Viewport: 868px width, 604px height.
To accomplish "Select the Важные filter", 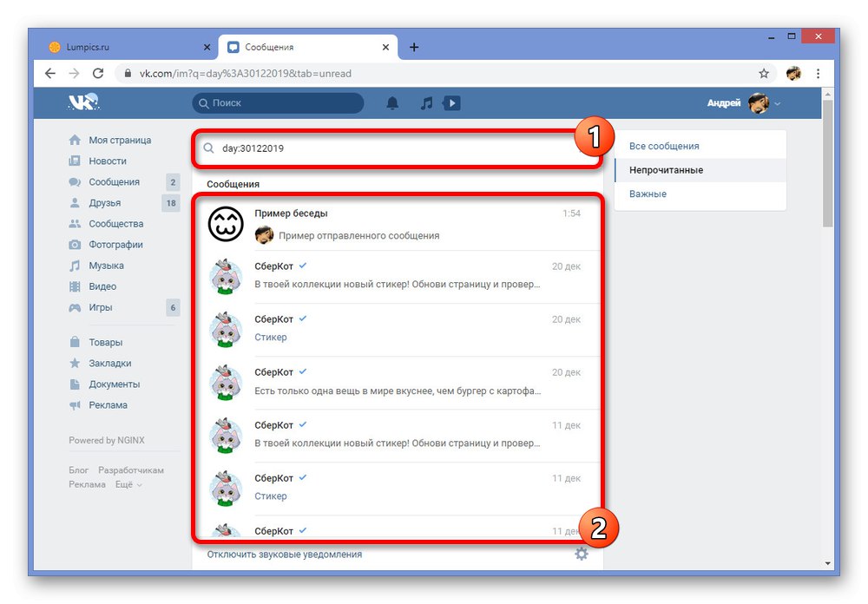I will tap(700, 194).
